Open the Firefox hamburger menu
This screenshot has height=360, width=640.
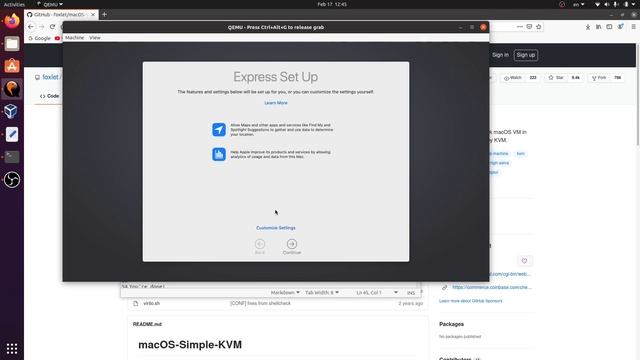pyautogui.click(x=633, y=27)
